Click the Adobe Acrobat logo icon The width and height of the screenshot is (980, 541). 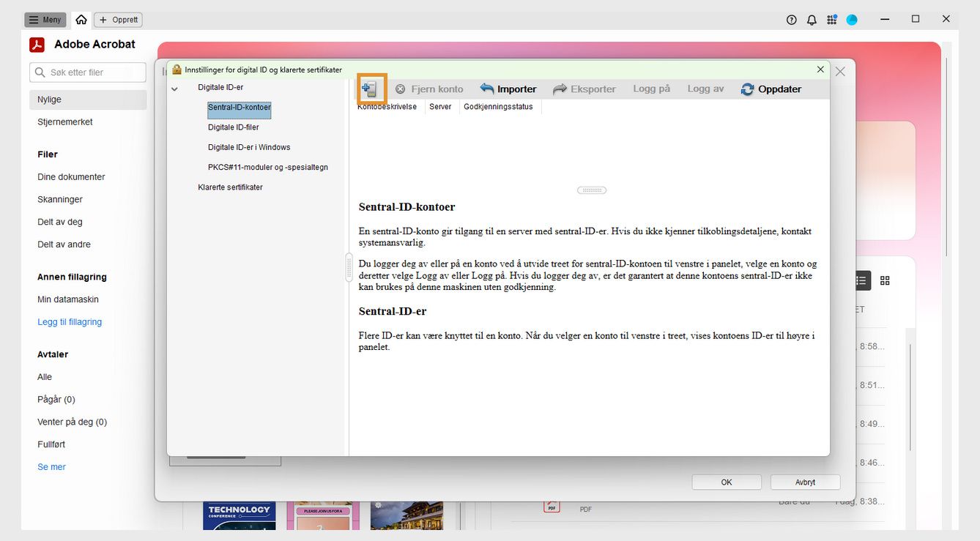[x=37, y=45]
